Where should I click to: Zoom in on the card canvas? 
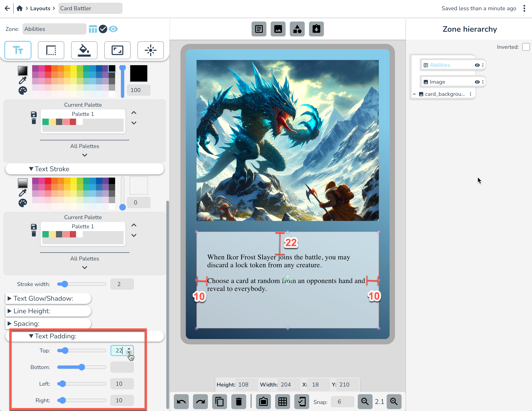[x=394, y=402]
